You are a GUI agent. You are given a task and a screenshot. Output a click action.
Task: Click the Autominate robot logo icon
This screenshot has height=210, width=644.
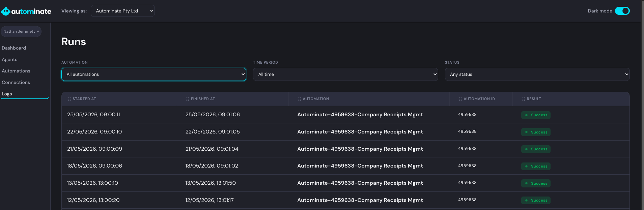[6, 11]
